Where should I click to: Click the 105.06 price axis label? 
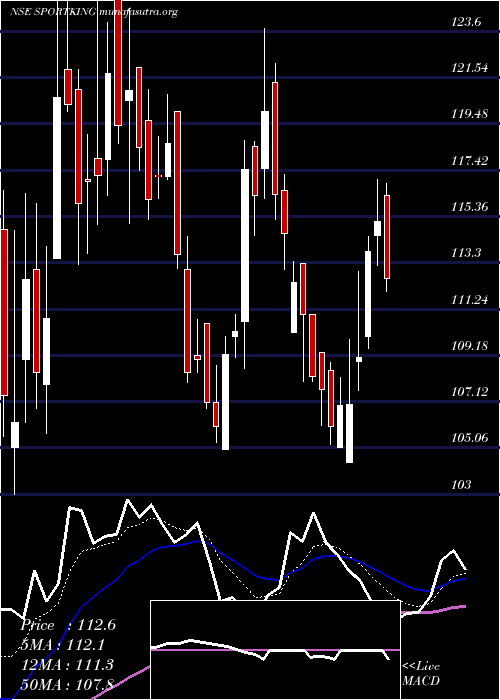click(x=469, y=438)
